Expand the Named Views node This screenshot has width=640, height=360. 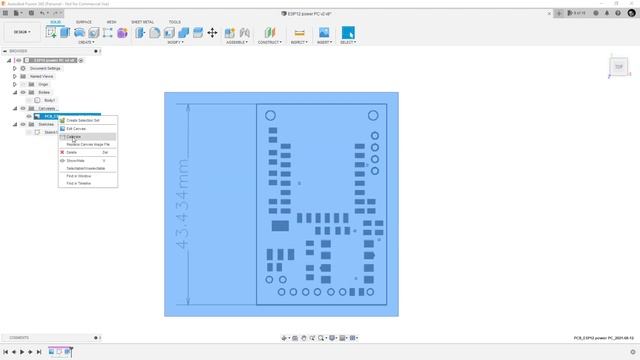pyautogui.click(x=15, y=76)
